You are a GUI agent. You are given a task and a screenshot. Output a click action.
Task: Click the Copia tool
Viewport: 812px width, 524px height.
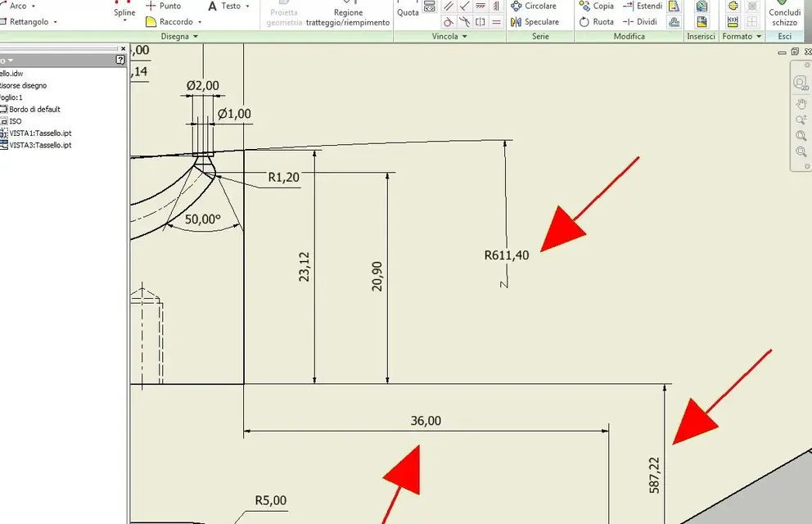click(x=597, y=6)
